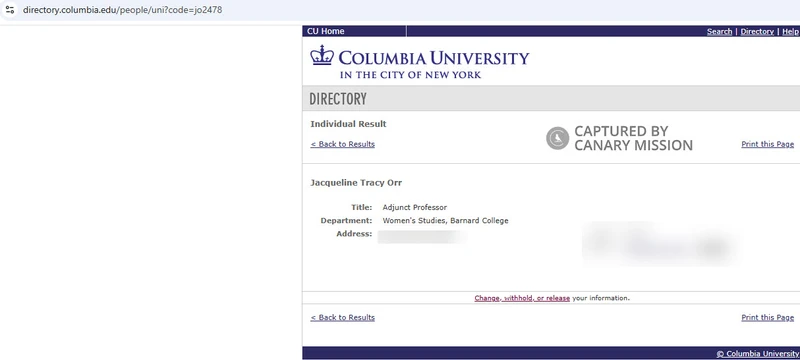Click the lower Print this Page link
The height and width of the screenshot is (360, 800).
click(767, 318)
